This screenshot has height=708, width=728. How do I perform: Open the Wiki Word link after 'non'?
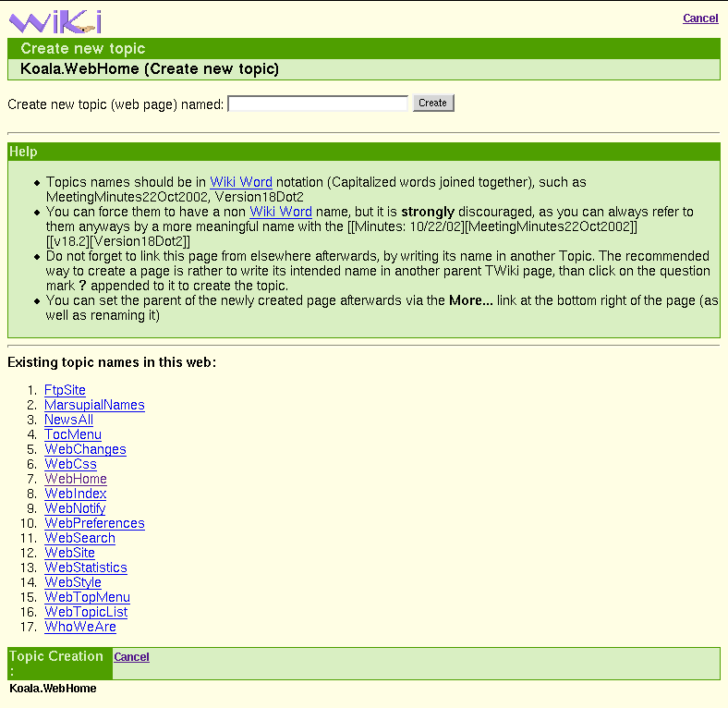tap(280, 212)
